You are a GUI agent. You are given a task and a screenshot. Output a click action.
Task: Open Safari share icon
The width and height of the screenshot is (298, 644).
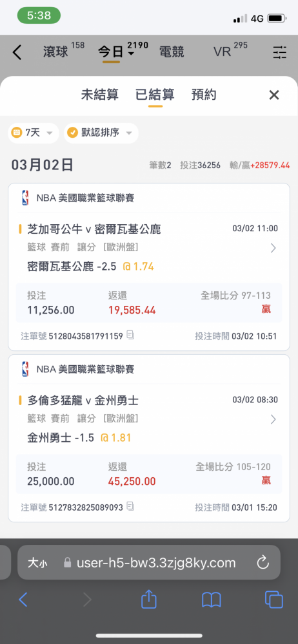coord(148,600)
